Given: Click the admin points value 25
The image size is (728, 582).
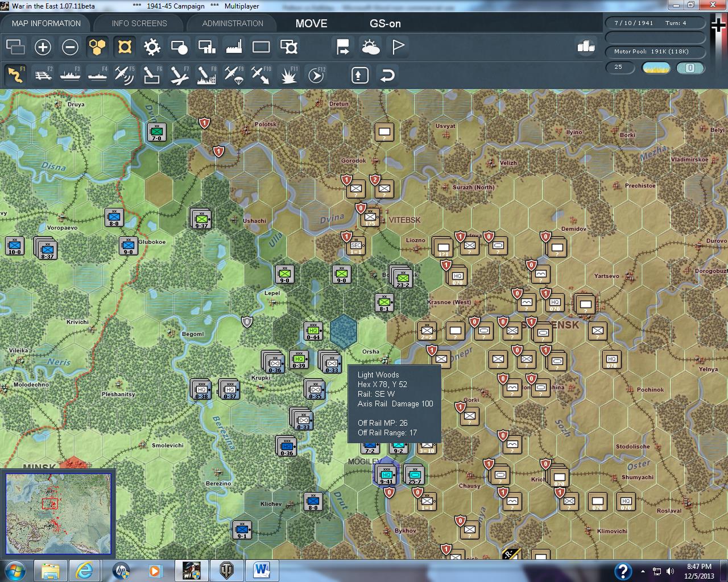Looking at the screenshot, I should (619, 68).
